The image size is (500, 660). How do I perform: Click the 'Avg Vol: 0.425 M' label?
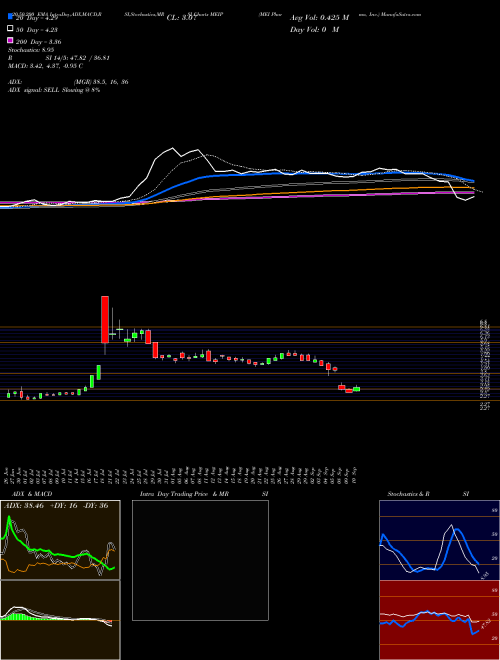(x=319, y=18)
